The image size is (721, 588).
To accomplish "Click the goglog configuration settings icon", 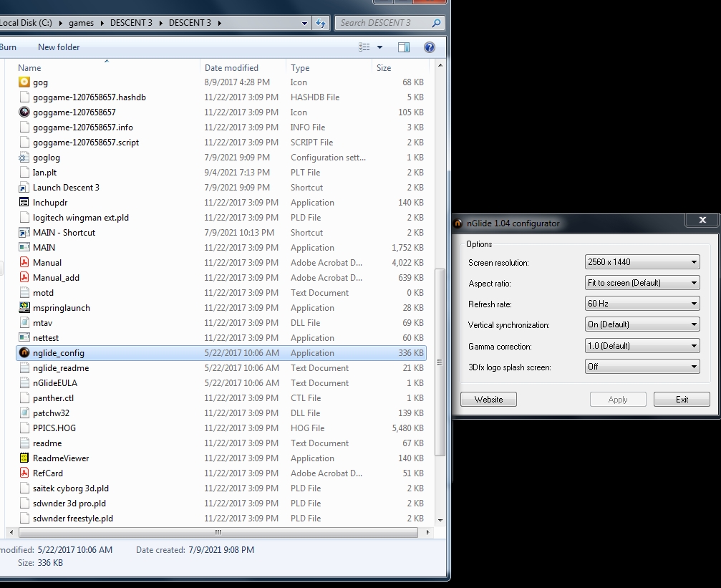I will coord(24,158).
